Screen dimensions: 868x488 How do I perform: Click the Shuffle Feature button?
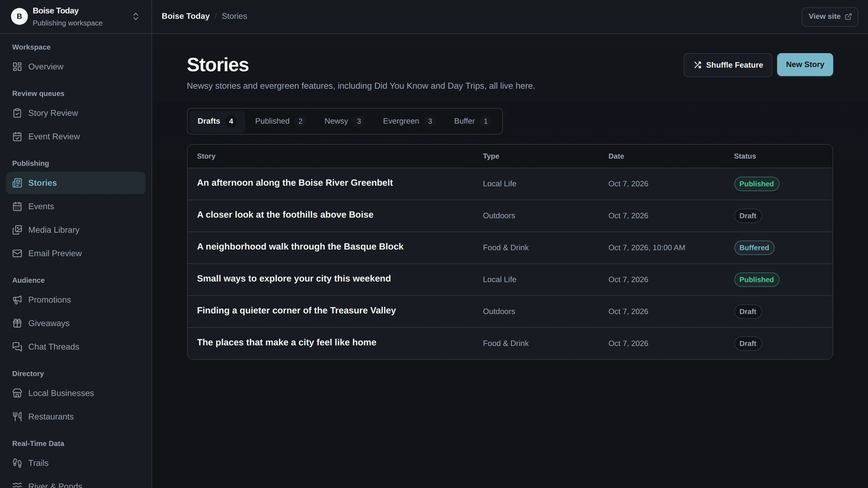coord(728,65)
